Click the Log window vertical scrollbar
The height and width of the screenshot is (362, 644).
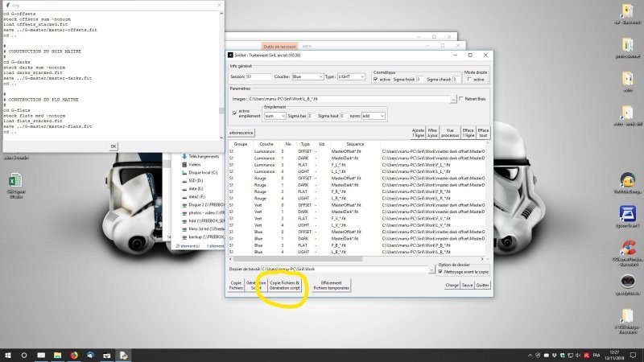tap(222, 76)
